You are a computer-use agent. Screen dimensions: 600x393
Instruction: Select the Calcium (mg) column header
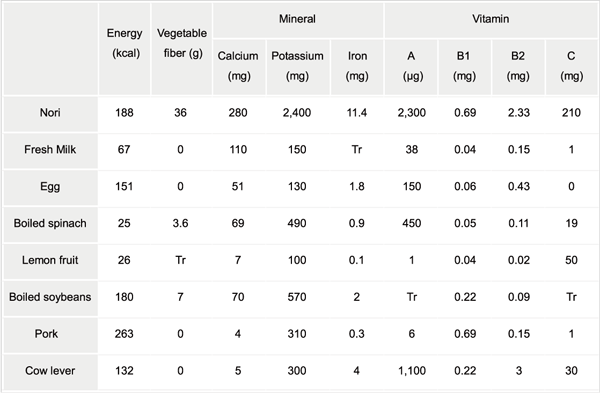click(238, 66)
